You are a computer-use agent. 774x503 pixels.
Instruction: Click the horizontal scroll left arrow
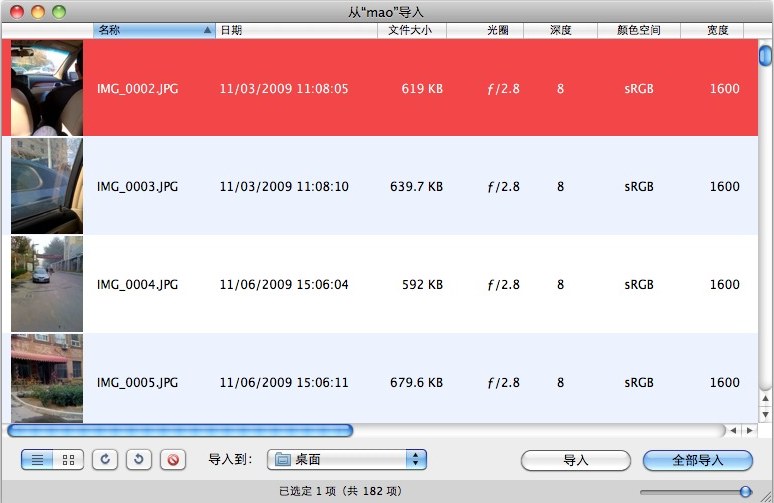pos(733,431)
